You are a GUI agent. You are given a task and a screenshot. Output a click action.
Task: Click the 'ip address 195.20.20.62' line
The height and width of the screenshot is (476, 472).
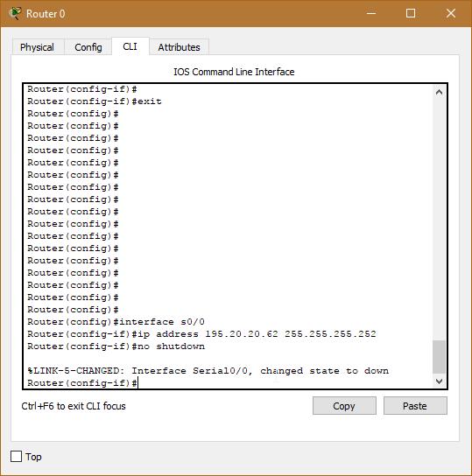[x=201, y=334]
